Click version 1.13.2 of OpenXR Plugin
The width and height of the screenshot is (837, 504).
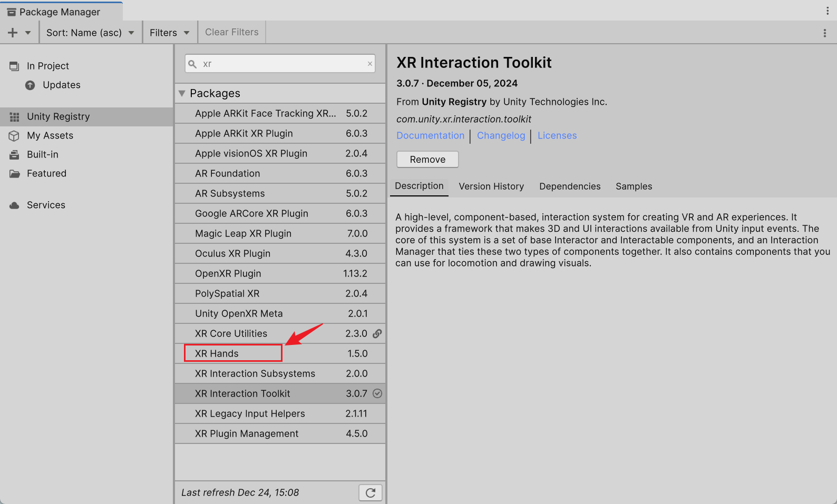(x=355, y=274)
